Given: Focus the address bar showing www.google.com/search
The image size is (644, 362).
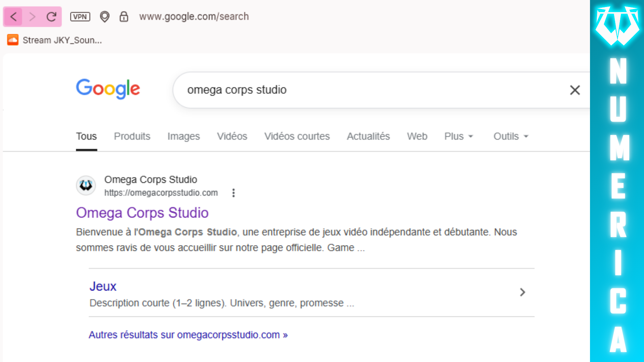Looking at the screenshot, I should 194,16.
